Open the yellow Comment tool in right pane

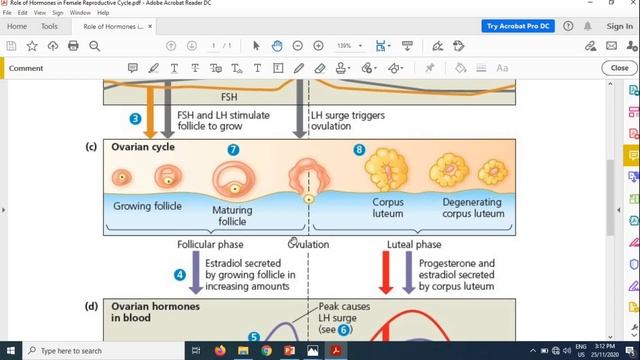[x=633, y=155]
